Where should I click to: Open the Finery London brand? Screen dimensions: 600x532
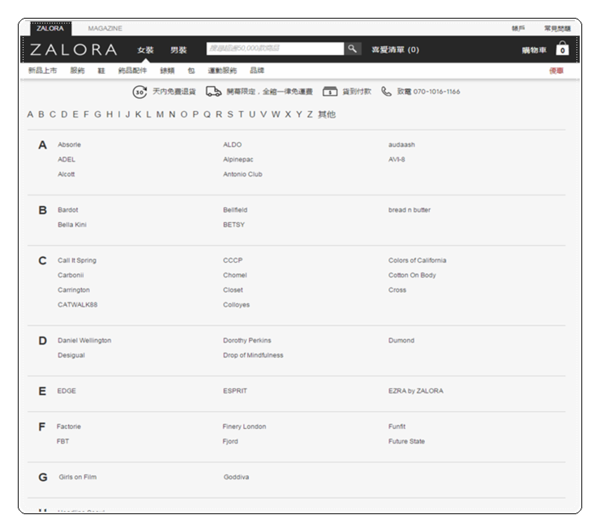click(244, 427)
